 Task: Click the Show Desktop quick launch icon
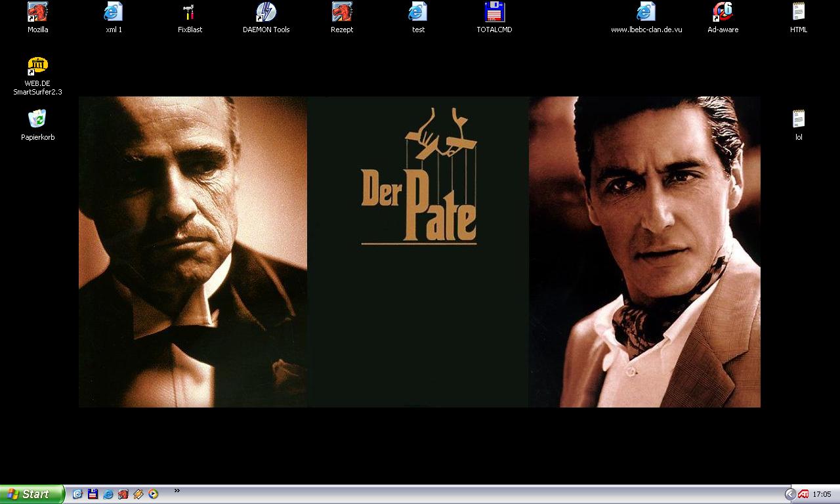77,494
